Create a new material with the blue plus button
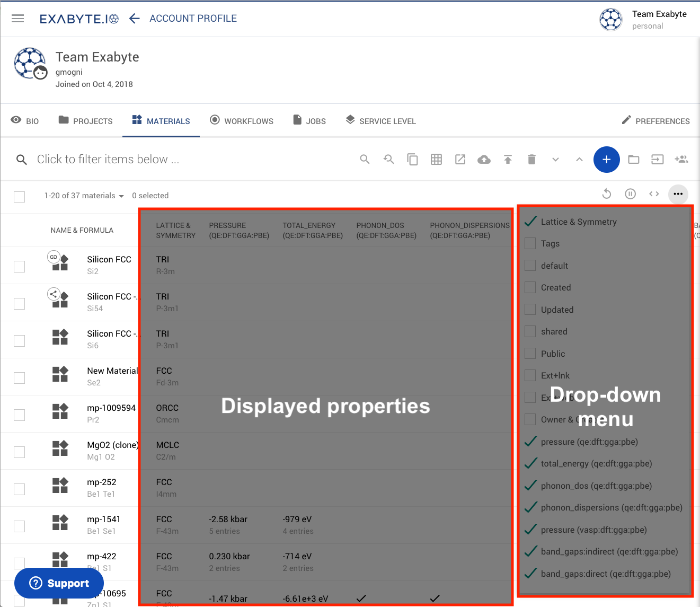The height and width of the screenshot is (607, 700). click(x=607, y=159)
